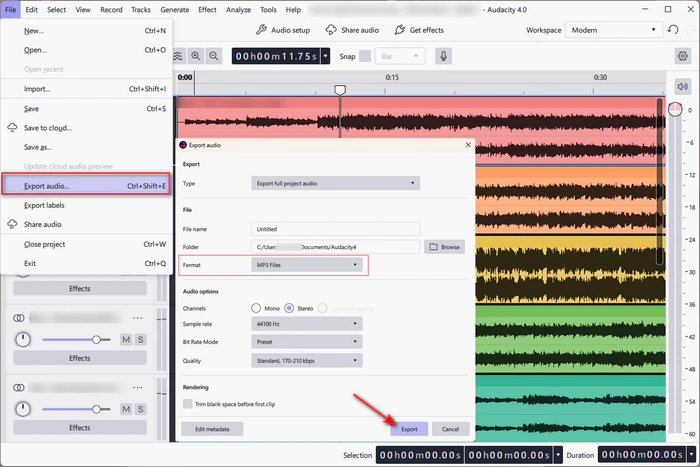Mute the middle track with M button
The width and height of the screenshot is (700, 467).
click(x=126, y=340)
